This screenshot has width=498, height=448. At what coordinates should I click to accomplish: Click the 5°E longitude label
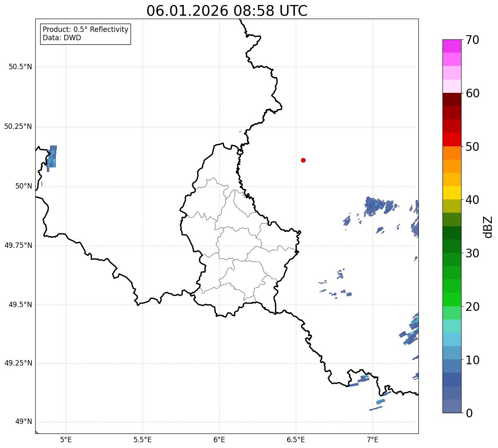(66, 439)
